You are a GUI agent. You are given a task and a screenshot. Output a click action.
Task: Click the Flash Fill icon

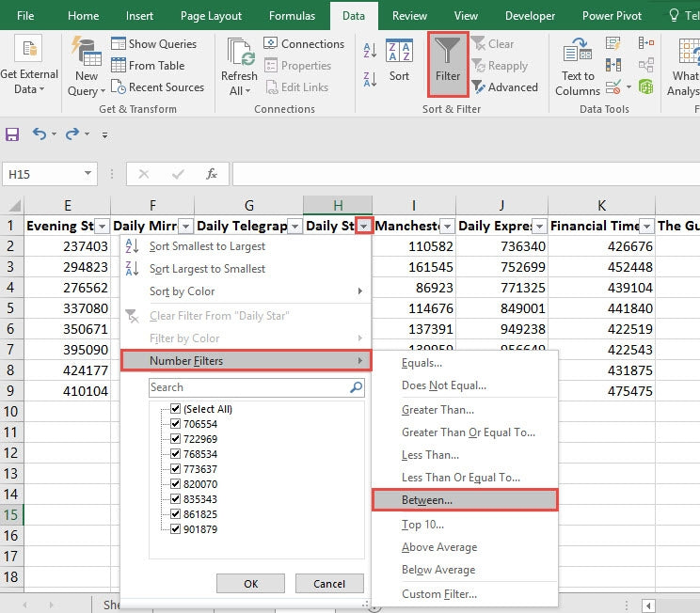click(613, 44)
